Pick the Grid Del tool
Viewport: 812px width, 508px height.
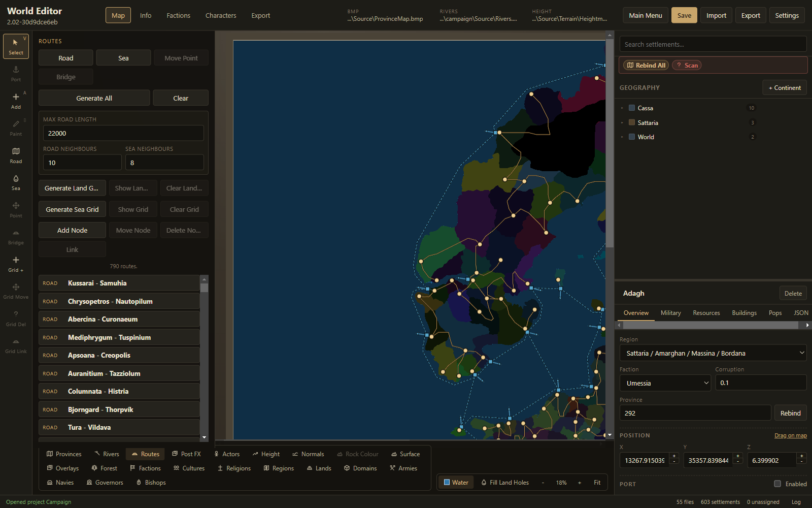[x=16, y=319]
